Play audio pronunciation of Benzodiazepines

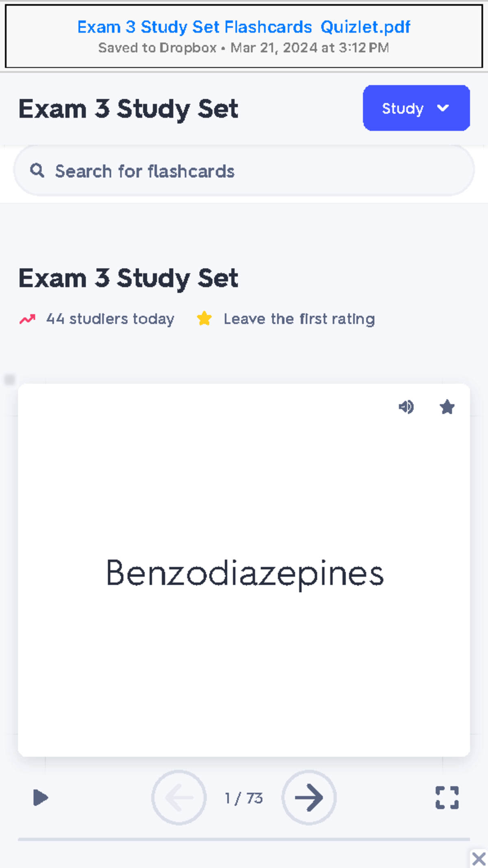pyautogui.click(x=407, y=407)
